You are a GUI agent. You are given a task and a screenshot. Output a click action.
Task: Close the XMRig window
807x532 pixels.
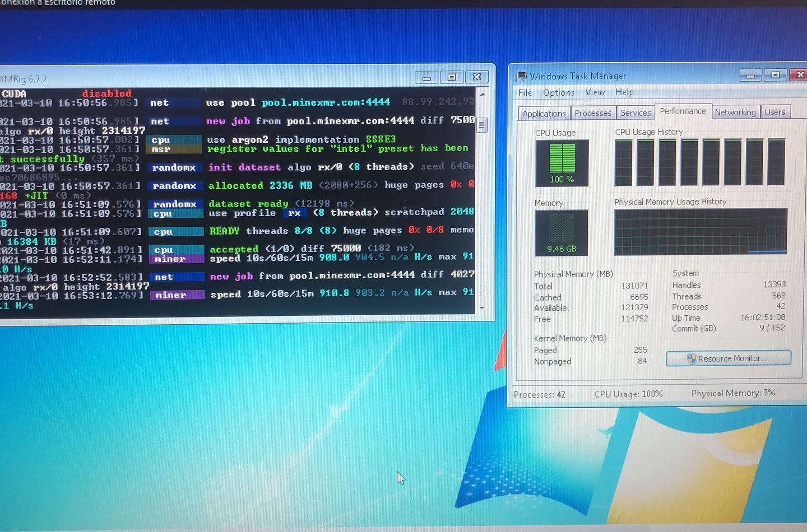point(477,77)
